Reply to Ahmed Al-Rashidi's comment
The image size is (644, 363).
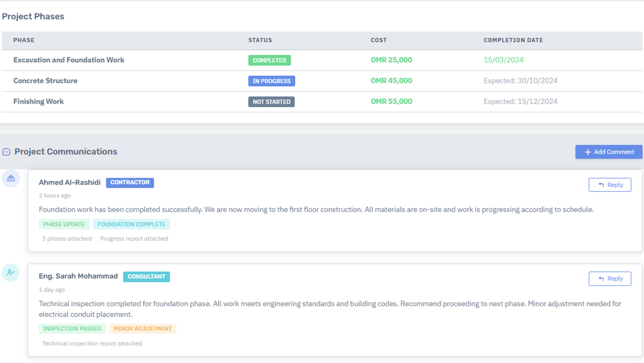[609, 185]
